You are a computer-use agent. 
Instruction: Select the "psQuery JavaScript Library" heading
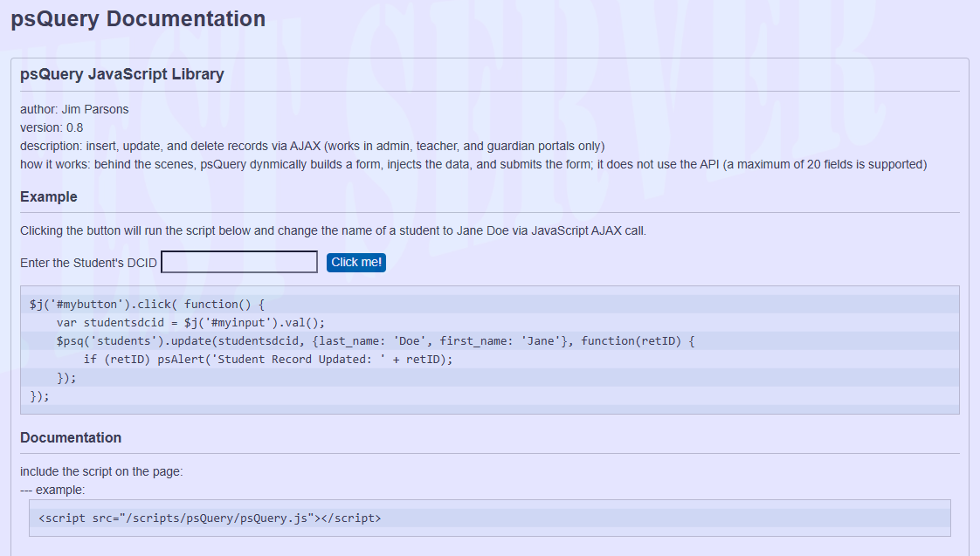(x=122, y=74)
